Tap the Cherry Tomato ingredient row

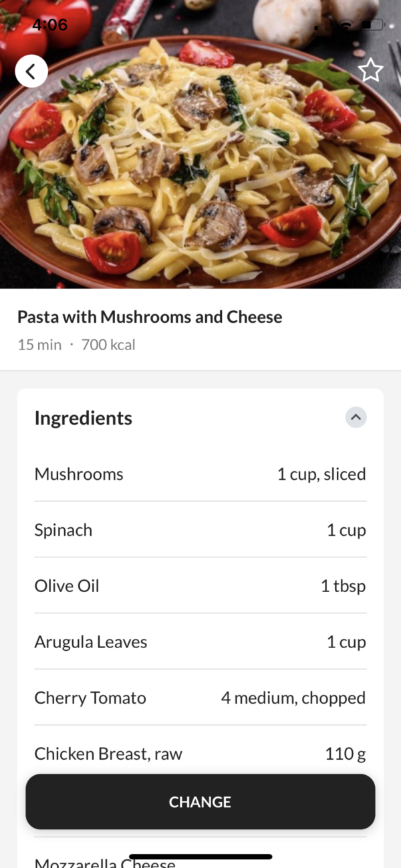click(x=200, y=698)
